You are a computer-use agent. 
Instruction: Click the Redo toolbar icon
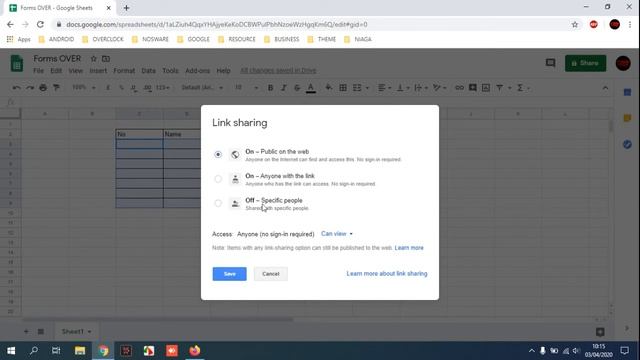(30, 88)
